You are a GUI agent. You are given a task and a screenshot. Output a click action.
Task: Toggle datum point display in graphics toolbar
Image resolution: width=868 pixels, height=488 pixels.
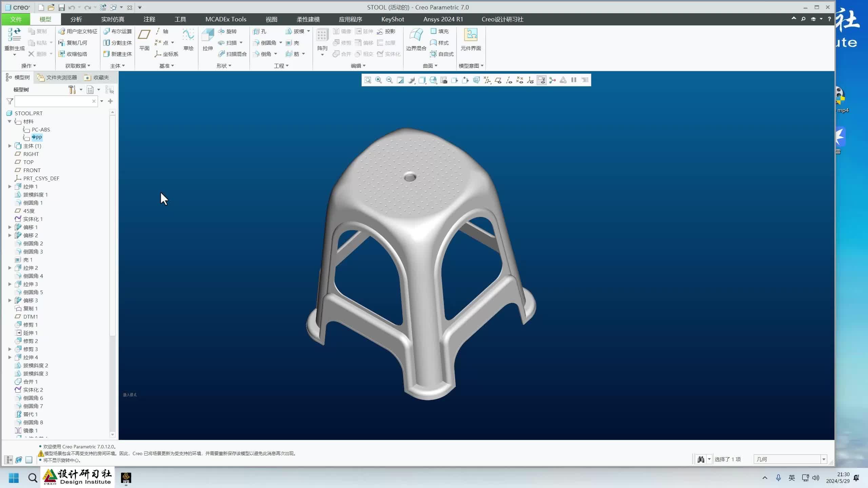(519, 80)
